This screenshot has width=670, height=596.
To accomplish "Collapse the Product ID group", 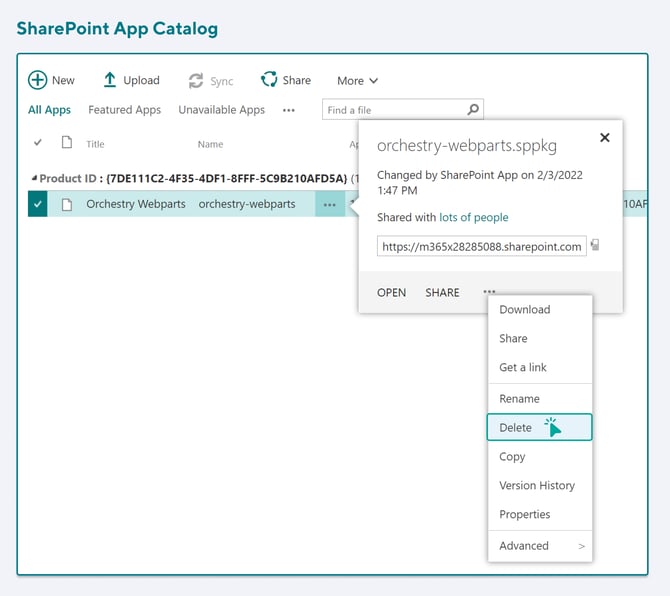I will coord(33,179).
